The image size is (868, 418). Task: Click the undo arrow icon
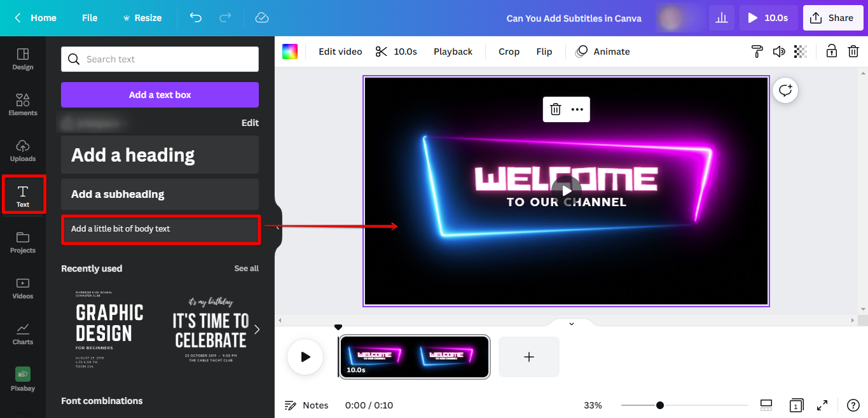196,18
